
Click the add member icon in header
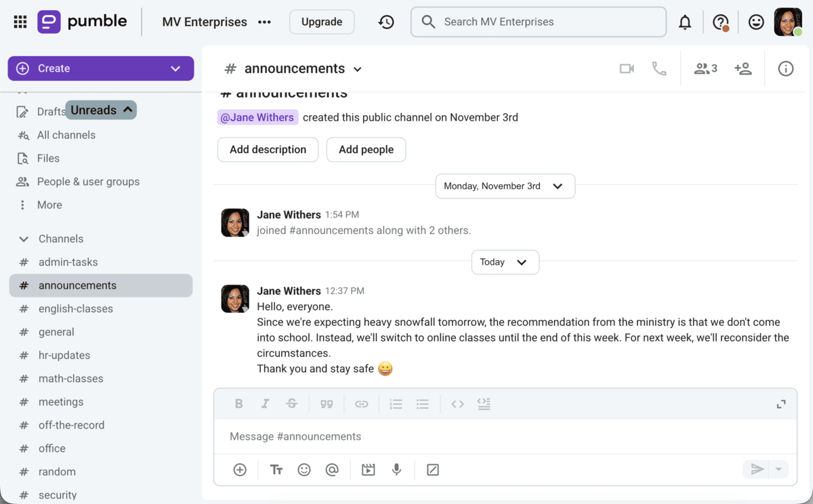(743, 68)
